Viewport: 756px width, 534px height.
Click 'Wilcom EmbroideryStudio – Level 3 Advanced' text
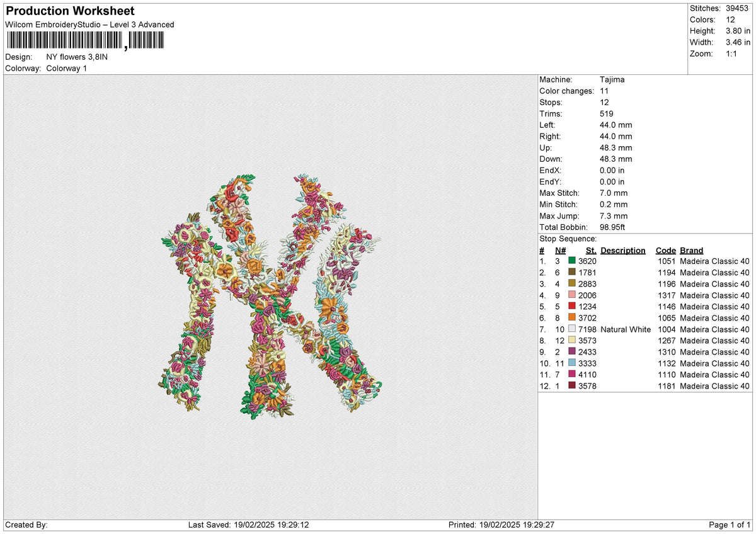click(x=89, y=25)
